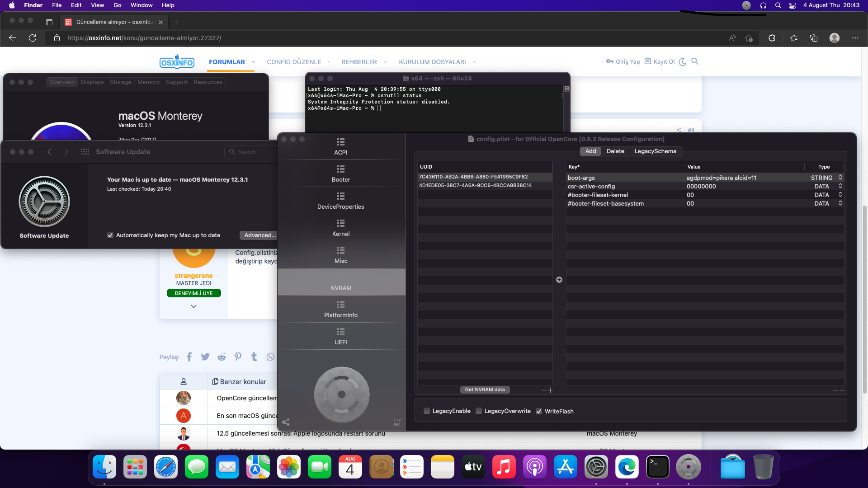
Task: Click the arrow between UUID and key tables
Action: pyautogui.click(x=559, y=280)
